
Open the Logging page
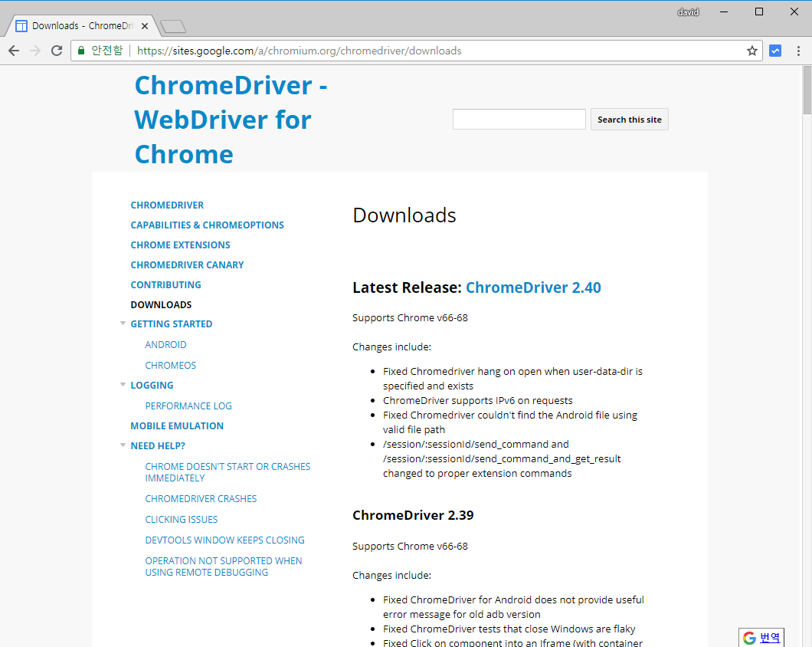[x=152, y=385]
